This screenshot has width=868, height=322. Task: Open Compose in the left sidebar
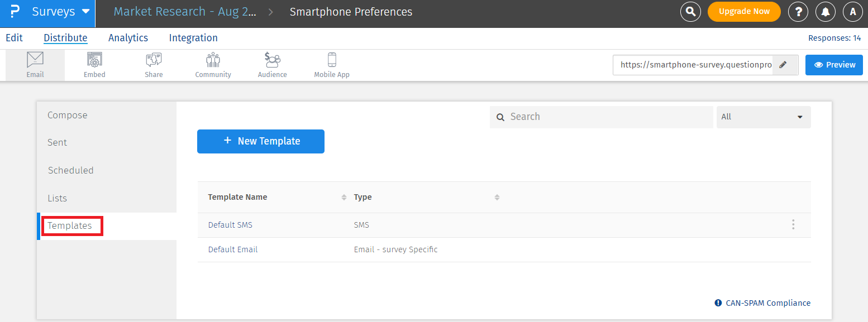coord(68,116)
